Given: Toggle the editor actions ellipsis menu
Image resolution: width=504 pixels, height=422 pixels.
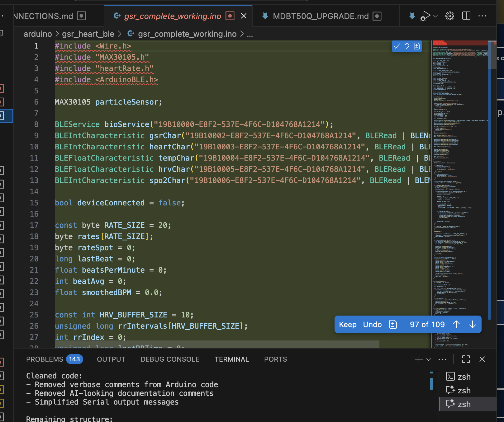Looking at the screenshot, I should 483,16.
